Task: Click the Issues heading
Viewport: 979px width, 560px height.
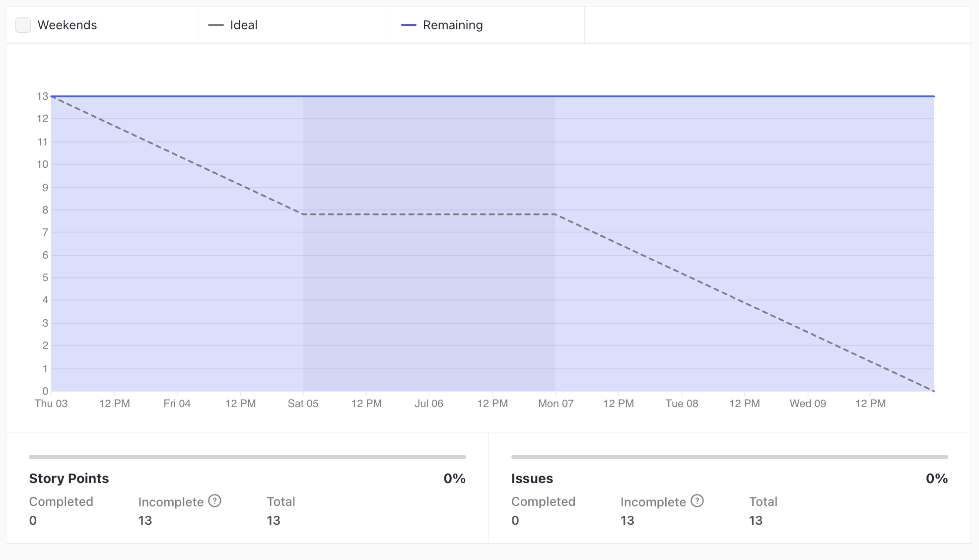Action: [x=532, y=479]
